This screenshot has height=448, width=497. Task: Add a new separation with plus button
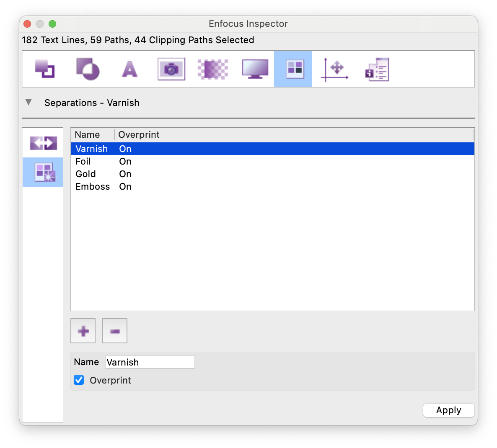pos(83,331)
